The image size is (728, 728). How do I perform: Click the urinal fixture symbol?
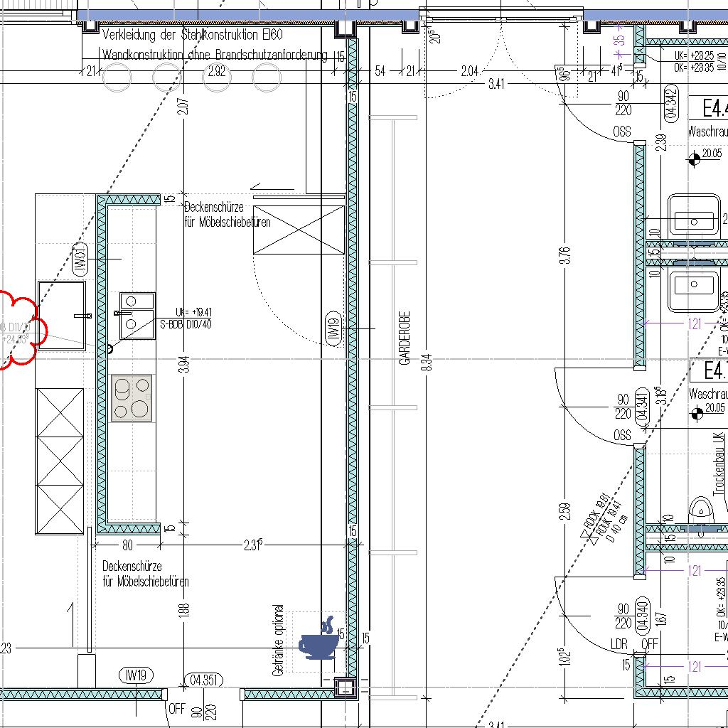point(703,507)
